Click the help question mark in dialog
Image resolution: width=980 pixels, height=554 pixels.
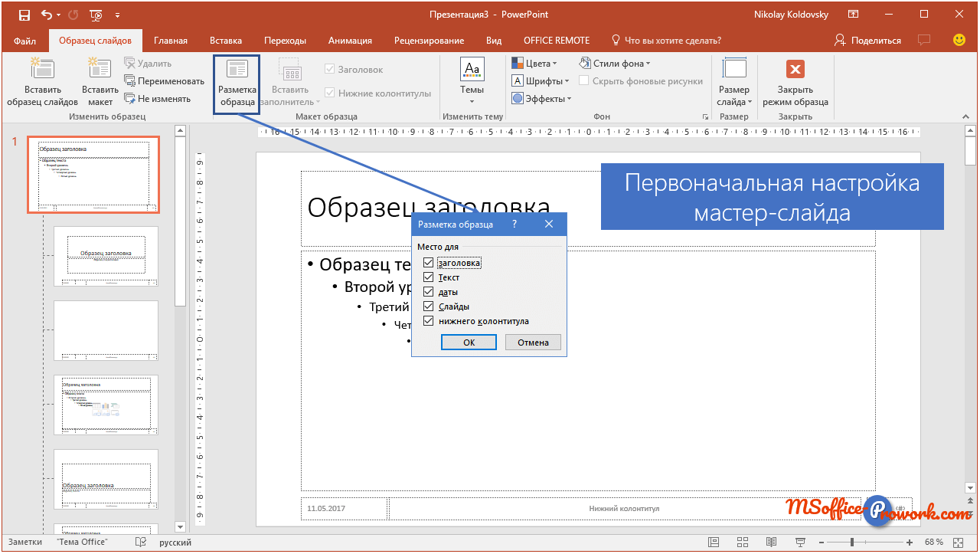click(x=514, y=225)
